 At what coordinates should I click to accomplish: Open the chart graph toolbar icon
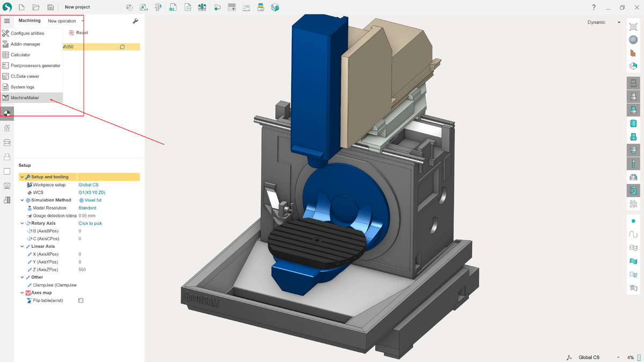click(246, 8)
